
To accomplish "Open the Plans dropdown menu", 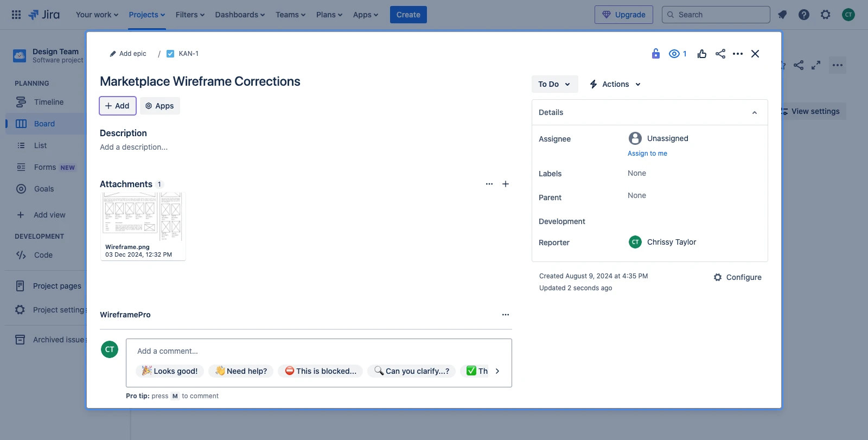I will pyautogui.click(x=329, y=15).
